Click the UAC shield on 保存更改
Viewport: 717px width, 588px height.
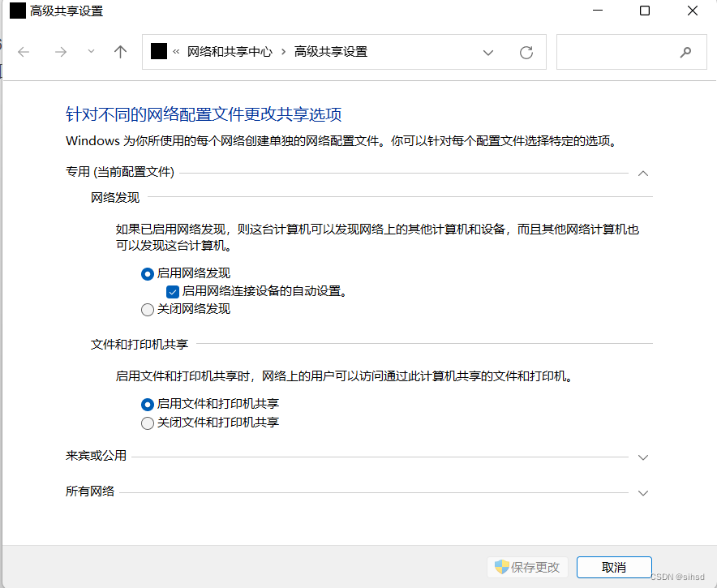[500, 567]
